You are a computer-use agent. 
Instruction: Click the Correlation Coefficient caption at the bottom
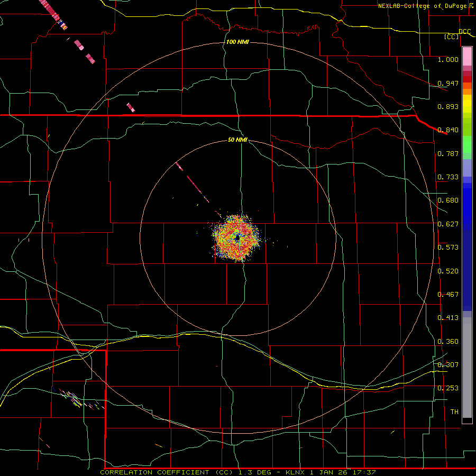pos(238,472)
